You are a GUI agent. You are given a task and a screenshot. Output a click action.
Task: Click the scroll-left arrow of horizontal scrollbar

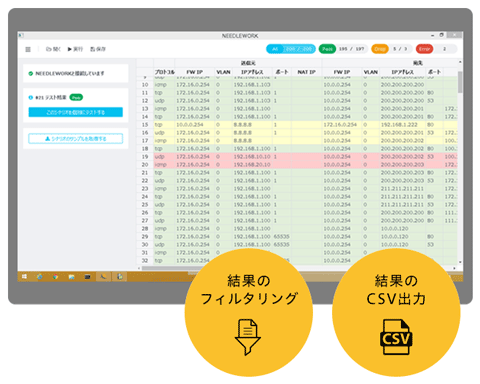(x=139, y=268)
